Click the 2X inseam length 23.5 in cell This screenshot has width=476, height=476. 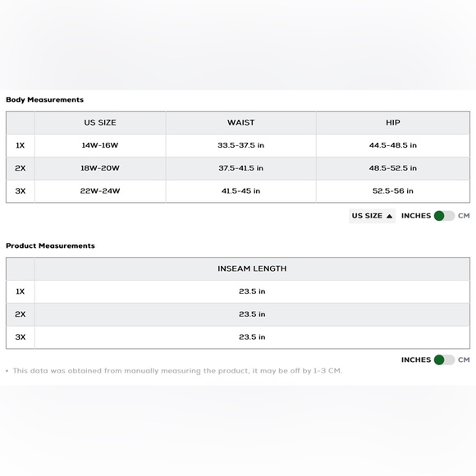click(x=252, y=314)
